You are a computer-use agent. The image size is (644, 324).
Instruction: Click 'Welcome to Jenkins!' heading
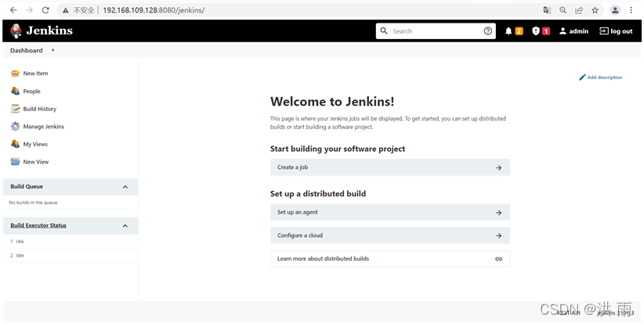(332, 101)
